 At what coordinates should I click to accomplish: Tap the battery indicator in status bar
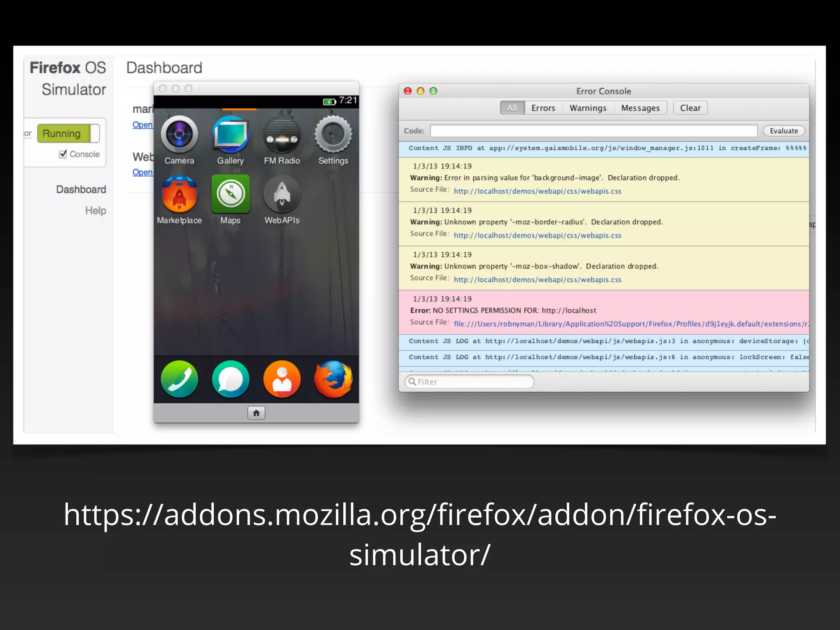tap(329, 101)
